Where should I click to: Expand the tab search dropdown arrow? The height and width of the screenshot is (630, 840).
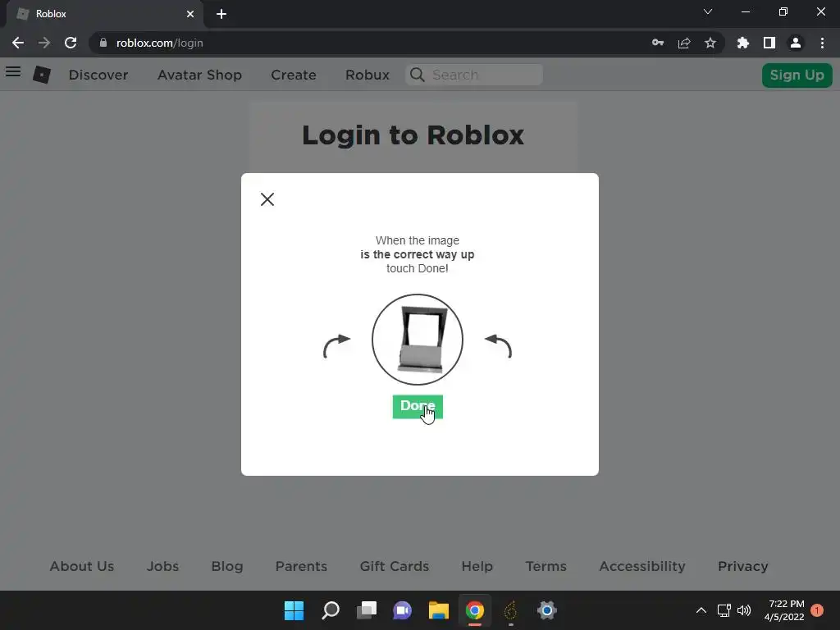(x=708, y=11)
